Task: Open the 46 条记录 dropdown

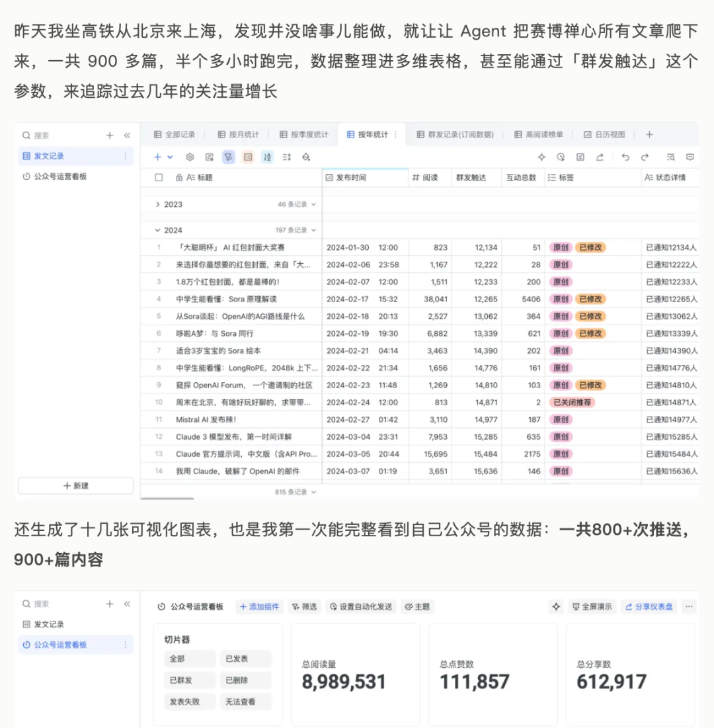Action: [297, 204]
